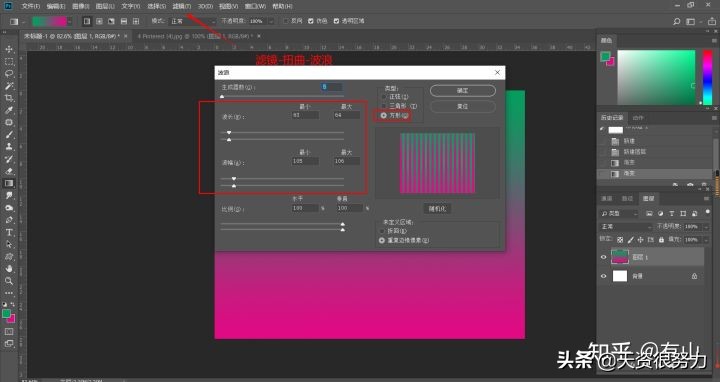Click lock all icon in Layers panel

point(661,240)
